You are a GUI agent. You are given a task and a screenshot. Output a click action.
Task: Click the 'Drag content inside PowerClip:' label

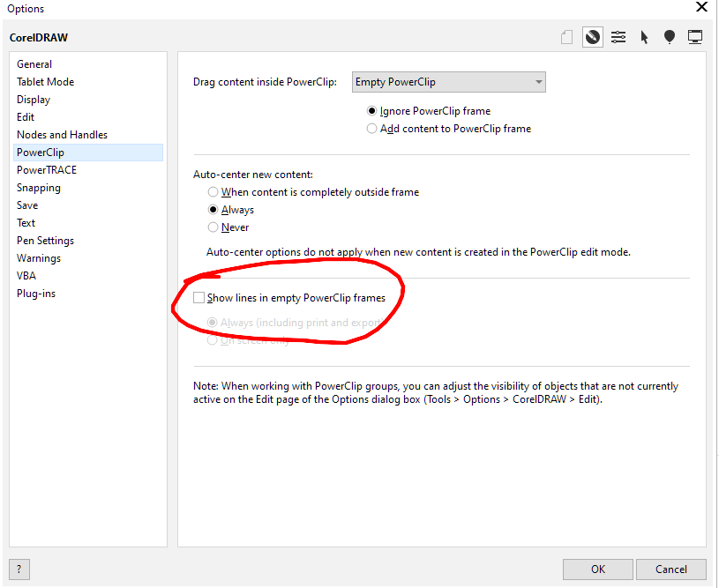click(265, 82)
